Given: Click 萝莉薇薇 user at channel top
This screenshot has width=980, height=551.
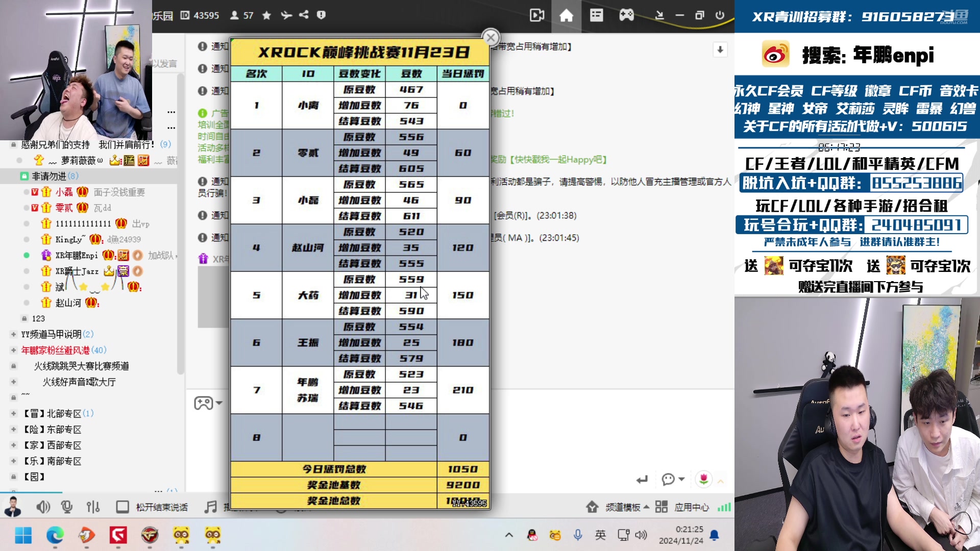Looking at the screenshot, I should click(x=82, y=160).
